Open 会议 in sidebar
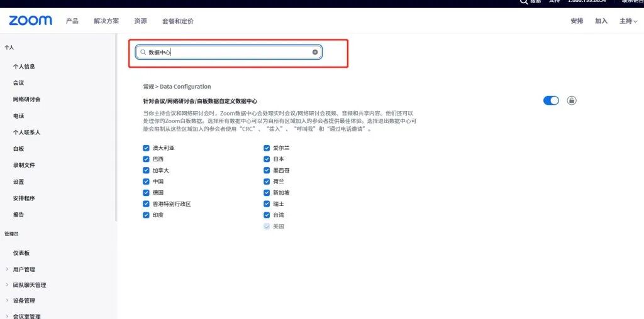This screenshot has height=319, width=644. 18,83
